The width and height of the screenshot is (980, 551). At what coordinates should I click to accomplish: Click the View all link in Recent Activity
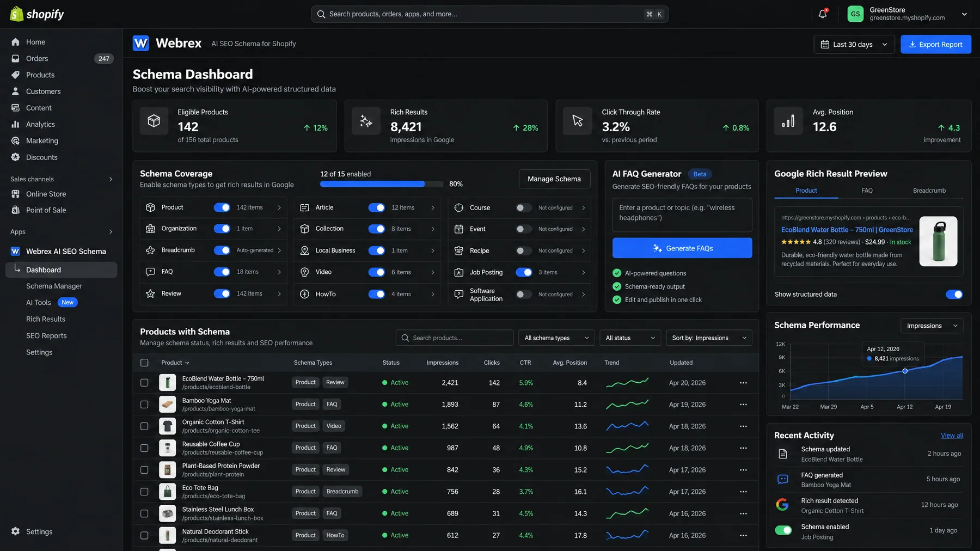tap(952, 436)
